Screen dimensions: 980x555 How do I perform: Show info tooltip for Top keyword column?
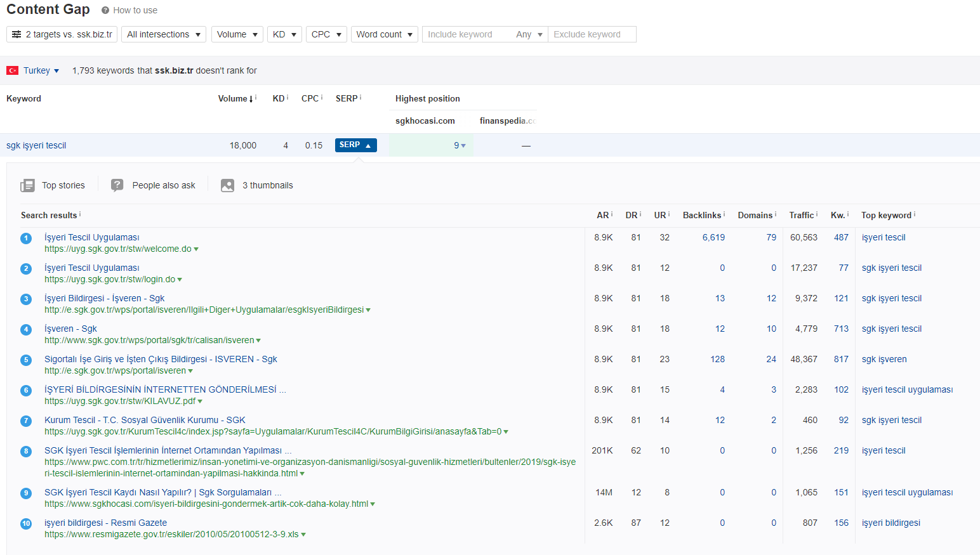[915, 214]
